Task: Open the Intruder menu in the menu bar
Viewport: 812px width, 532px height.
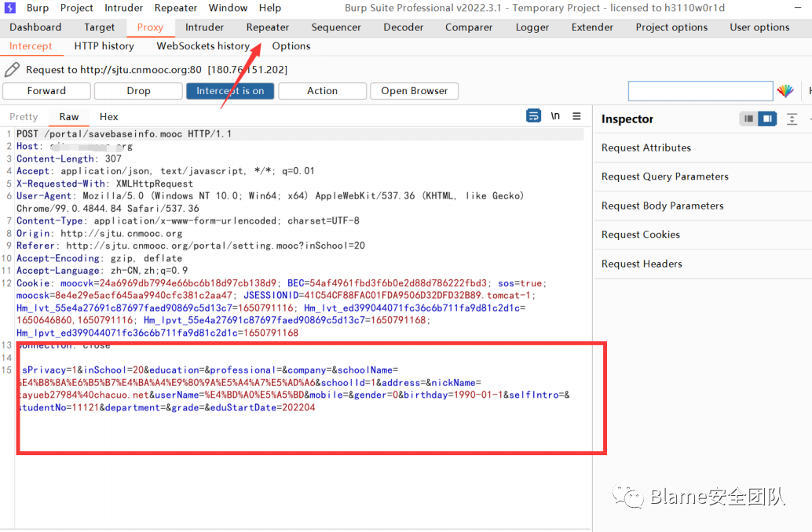Action: 124,8
